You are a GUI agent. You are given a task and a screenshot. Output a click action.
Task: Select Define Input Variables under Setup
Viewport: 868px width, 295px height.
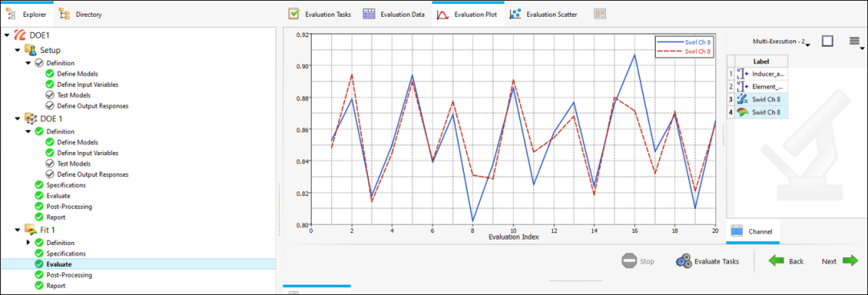pos(88,84)
